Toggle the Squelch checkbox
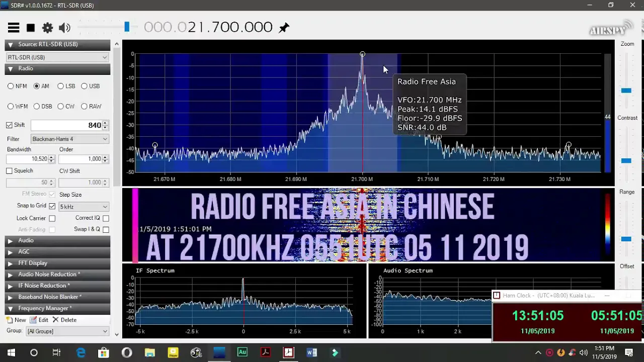This screenshot has width=644, height=362. pos(9,171)
